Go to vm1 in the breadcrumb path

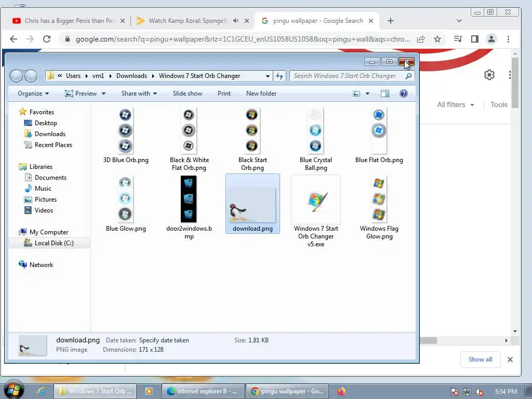(x=98, y=76)
